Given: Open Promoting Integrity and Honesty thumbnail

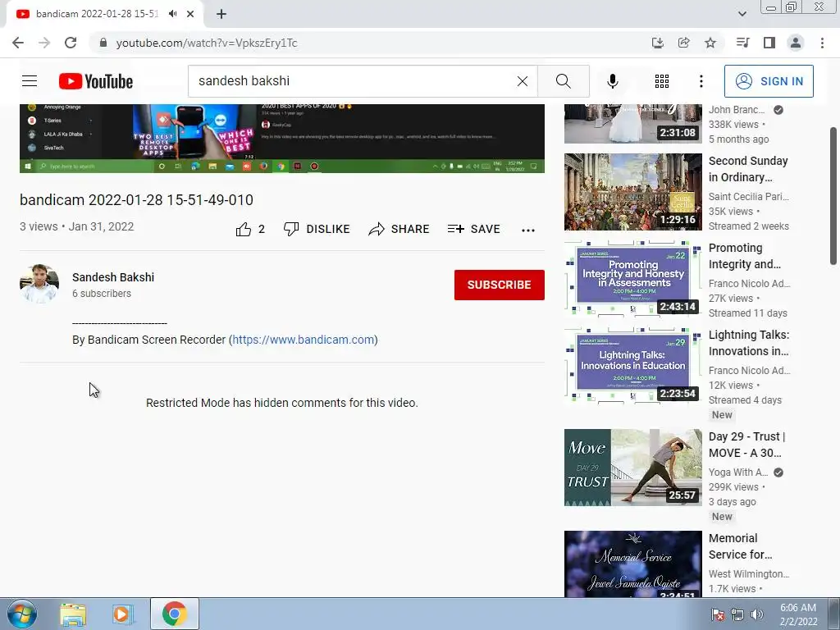Looking at the screenshot, I should coord(632,279).
